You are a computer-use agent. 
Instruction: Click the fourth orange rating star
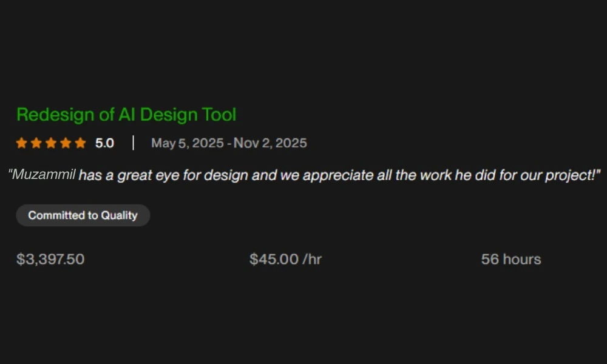point(66,143)
